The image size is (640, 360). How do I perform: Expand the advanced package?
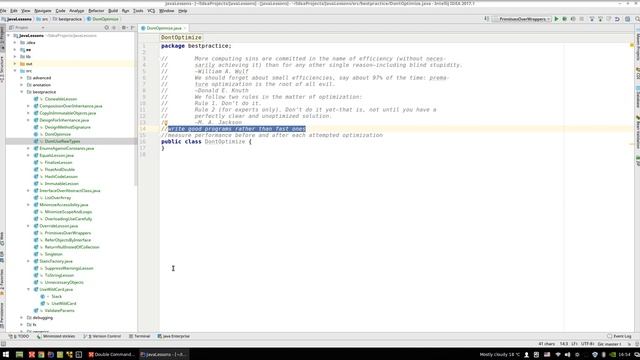click(x=22, y=78)
